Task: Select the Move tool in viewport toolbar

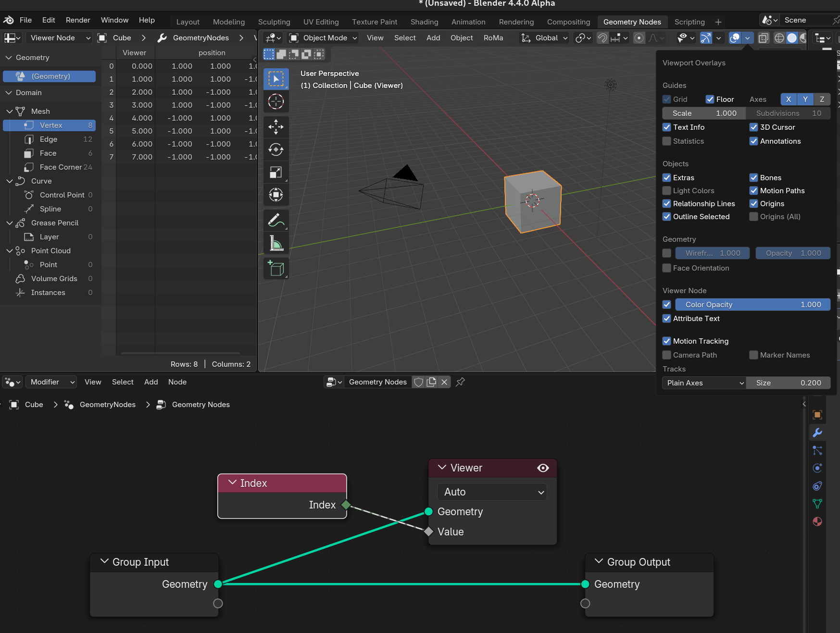Action: [x=276, y=127]
